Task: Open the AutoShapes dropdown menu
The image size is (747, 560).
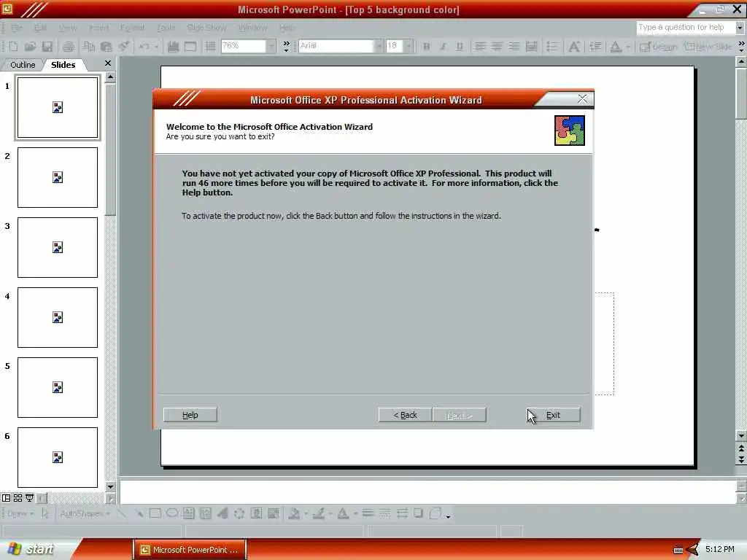Action: (x=85, y=513)
